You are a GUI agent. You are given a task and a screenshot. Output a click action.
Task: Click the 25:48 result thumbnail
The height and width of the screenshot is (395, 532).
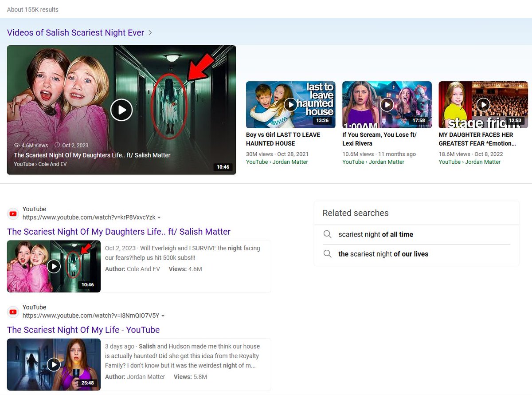click(x=54, y=364)
